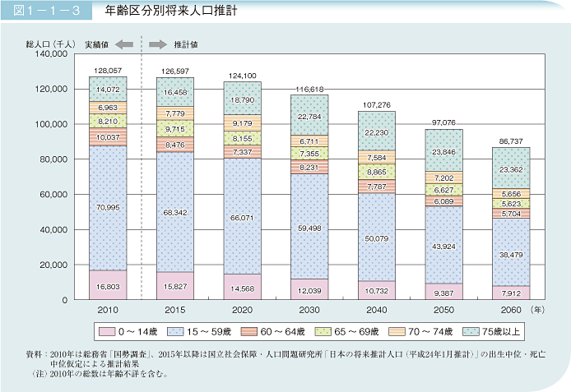Select the 2060 bar segment labeled 23,362

pos(511,169)
